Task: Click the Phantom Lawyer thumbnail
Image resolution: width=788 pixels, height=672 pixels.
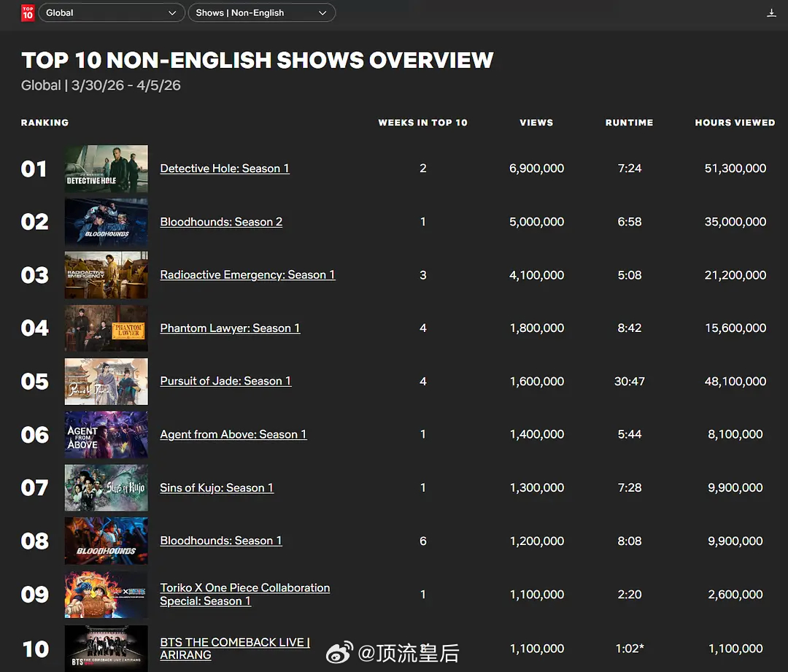Action: [106, 328]
